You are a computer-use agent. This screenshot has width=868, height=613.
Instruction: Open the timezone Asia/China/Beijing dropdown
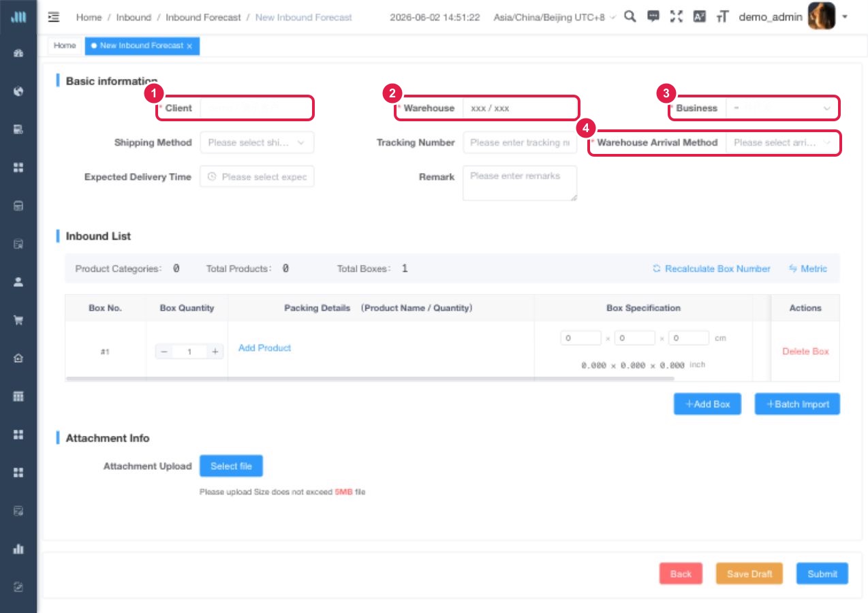[555, 17]
